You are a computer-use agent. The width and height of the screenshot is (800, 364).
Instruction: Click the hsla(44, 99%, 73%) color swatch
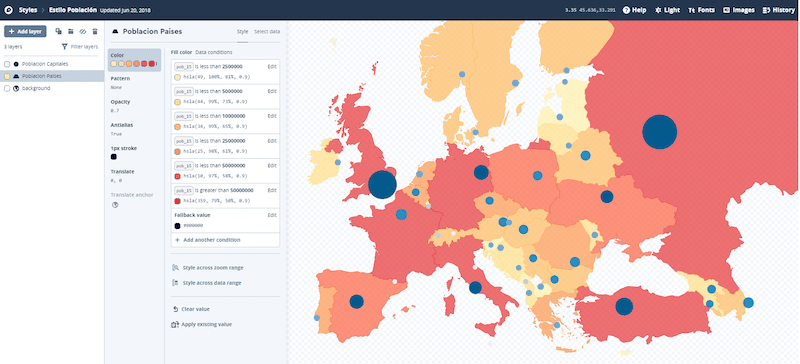(x=178, y=102)
